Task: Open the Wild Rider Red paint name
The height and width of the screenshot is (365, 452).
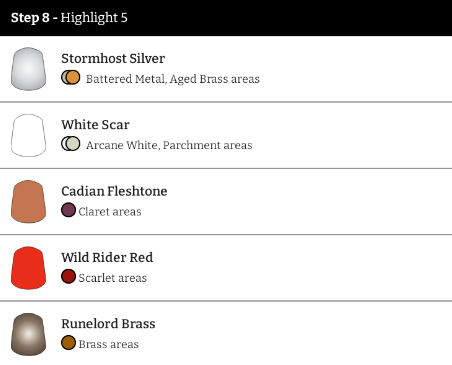Action: tap(107, 258)
